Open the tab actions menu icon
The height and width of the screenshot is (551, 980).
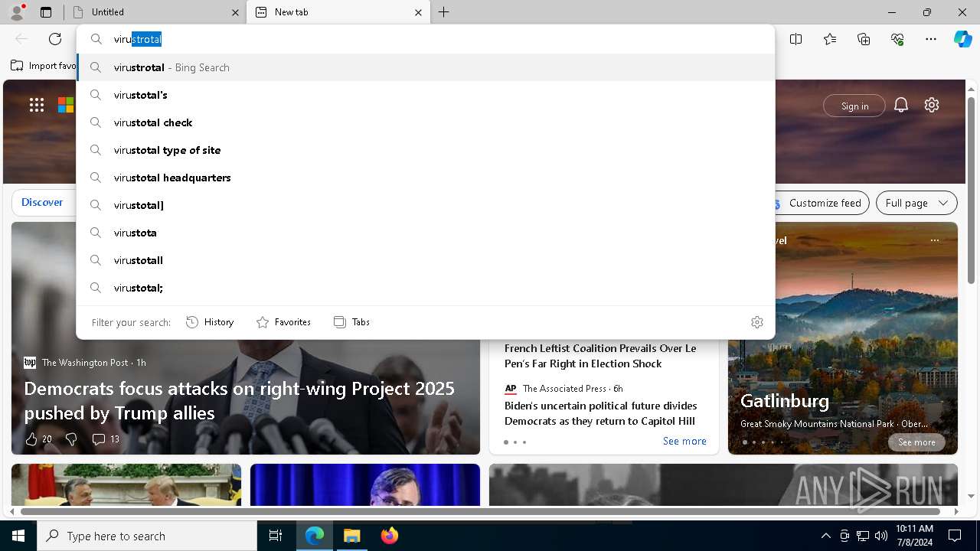pos(46,12)
